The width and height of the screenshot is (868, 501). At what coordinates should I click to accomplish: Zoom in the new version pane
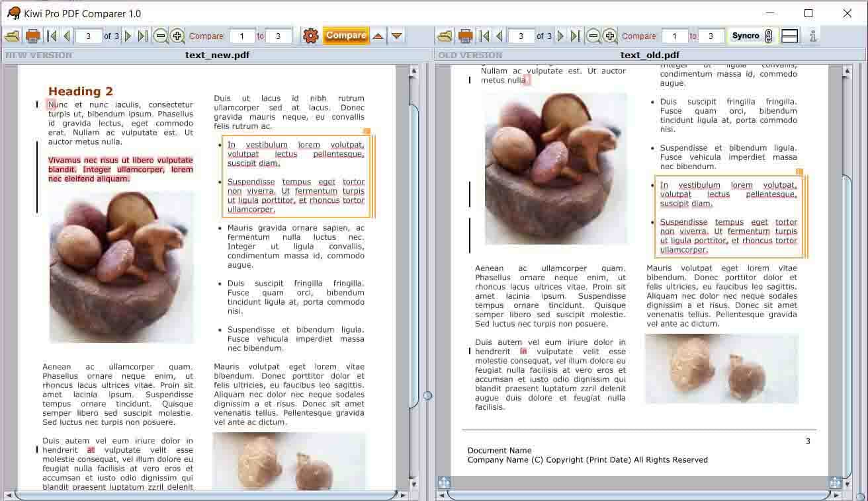coord(177,36)
